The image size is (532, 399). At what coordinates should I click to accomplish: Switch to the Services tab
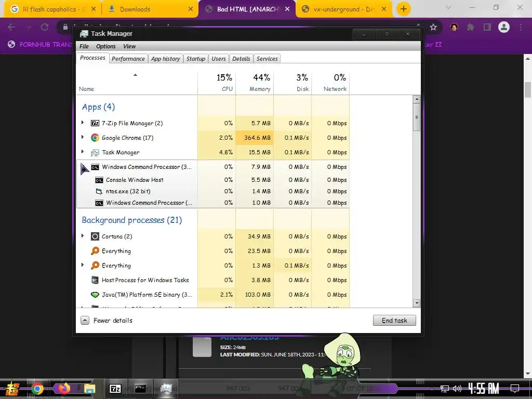267,59
